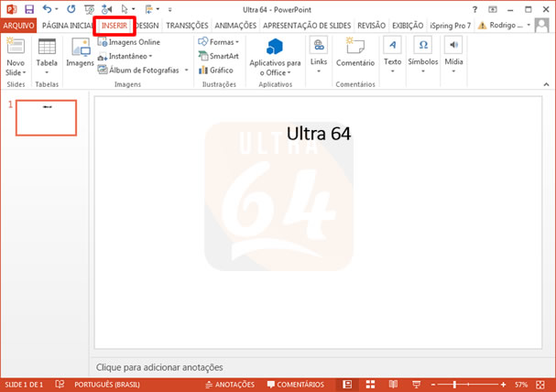Click the 57% zoom level

[x=521, y=385]
